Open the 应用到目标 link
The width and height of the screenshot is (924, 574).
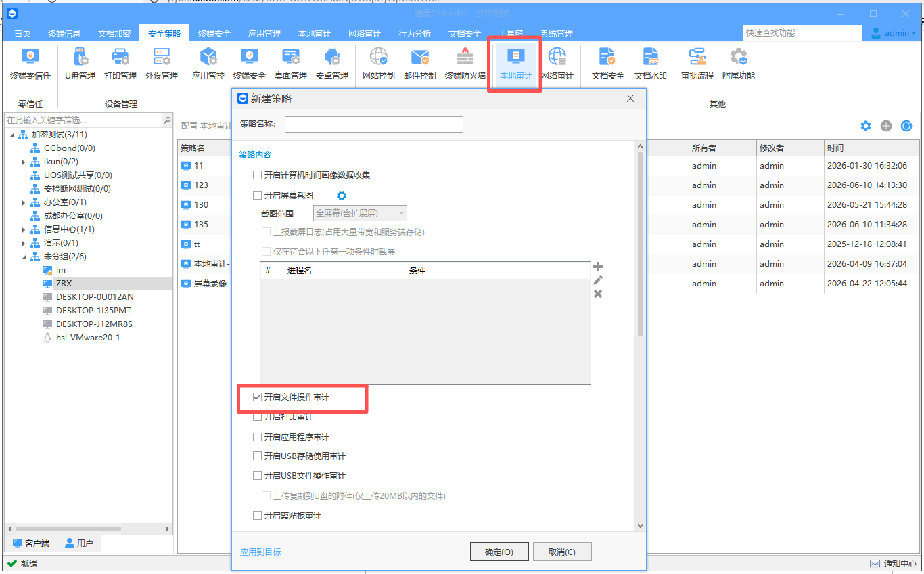260,552
